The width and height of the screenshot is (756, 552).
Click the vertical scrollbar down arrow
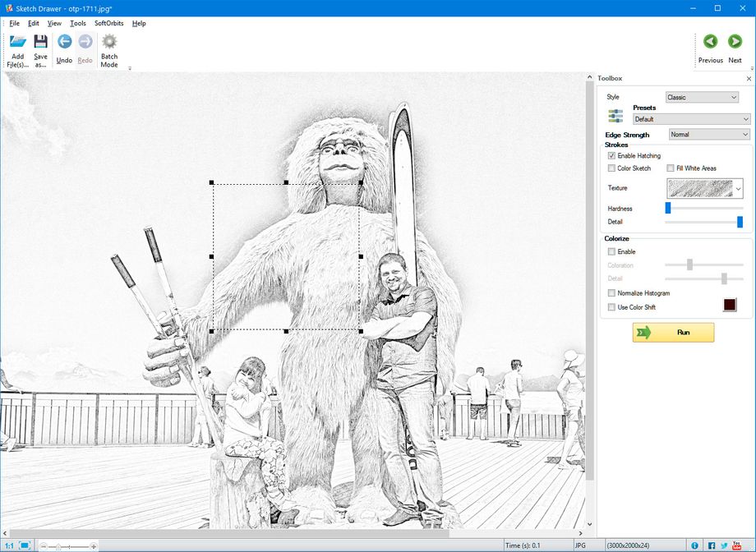(x=589, y=525)
